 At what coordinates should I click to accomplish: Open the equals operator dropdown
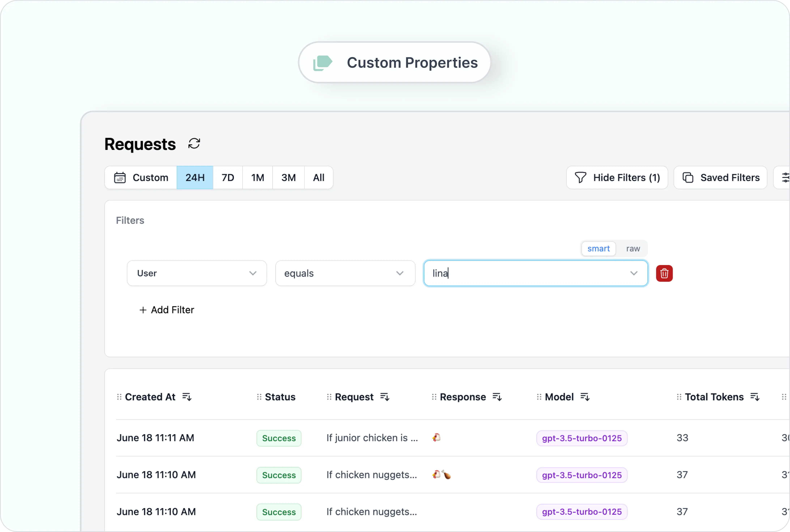pos(345,273)
